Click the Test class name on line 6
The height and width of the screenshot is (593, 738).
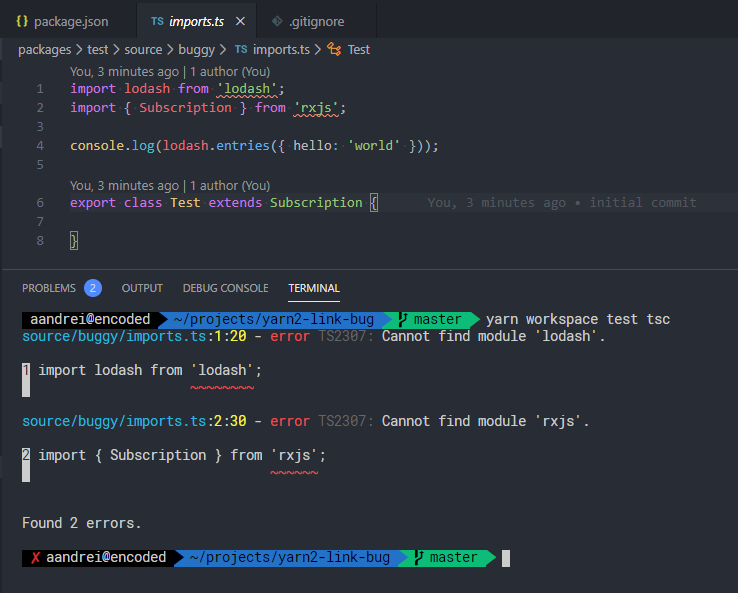coord(185,202)
